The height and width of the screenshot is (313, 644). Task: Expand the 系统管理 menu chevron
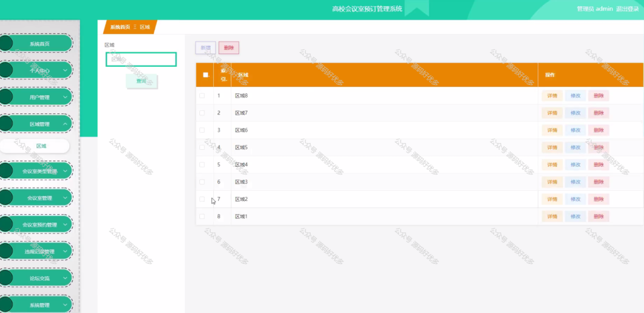click(x=65, y=305)
